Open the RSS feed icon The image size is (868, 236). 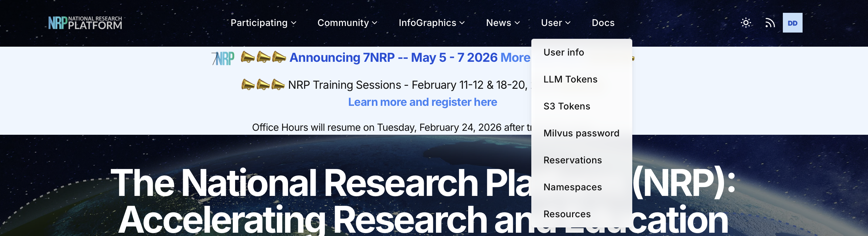[x=770, y=23]
